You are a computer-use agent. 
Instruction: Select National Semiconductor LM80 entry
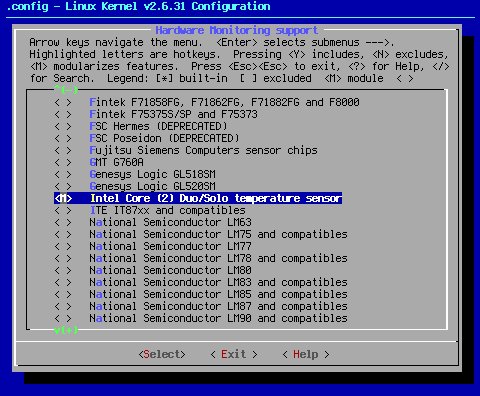170,270
